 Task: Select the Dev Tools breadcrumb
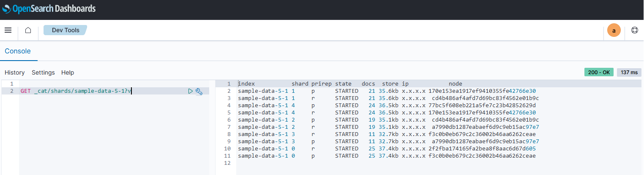coord(65,30)
